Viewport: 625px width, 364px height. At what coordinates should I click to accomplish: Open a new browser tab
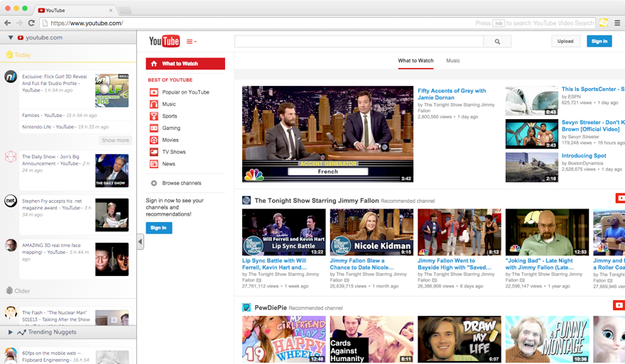point(125,11)
